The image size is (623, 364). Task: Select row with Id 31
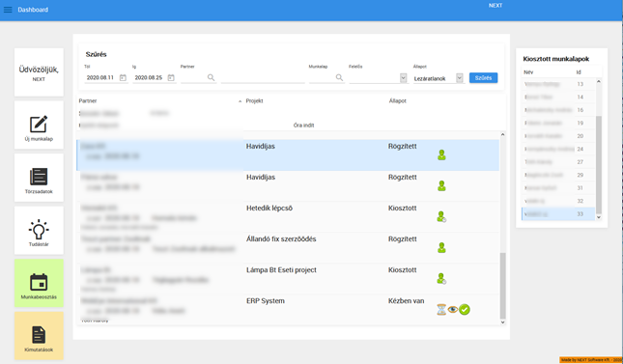558,188
